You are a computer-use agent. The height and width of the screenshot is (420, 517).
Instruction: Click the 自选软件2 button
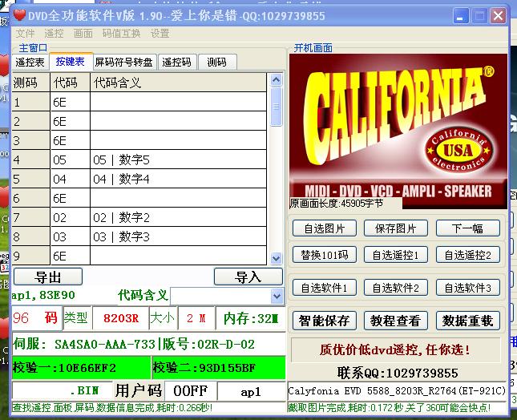(396, 288)
